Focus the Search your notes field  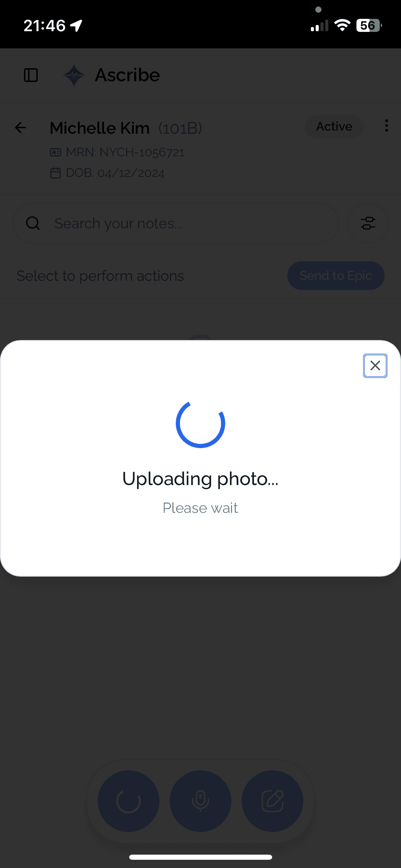point(176,223)
